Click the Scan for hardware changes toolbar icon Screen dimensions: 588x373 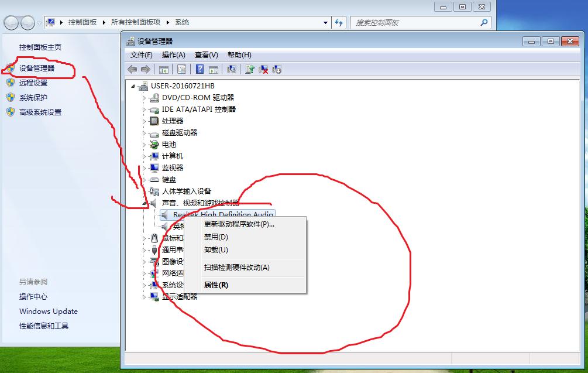coord(232,69)
